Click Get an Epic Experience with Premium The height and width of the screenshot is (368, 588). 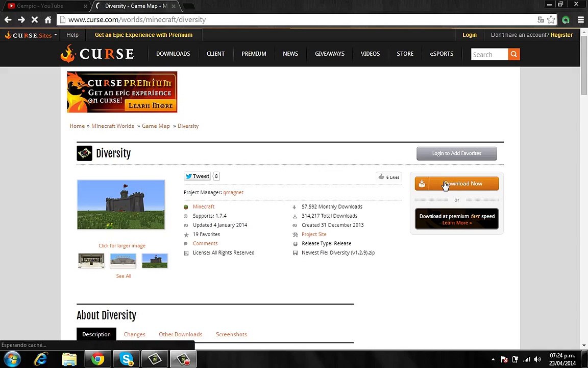click(x=143, y=35)
